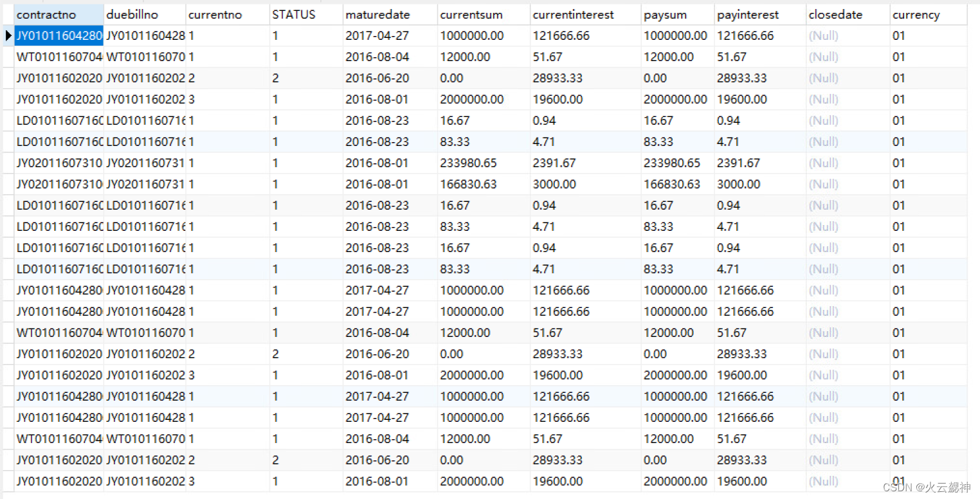Click maturedate 2017-04-27 in the first row
Viewport: 980px width, 499px height.
pos(390,36)
